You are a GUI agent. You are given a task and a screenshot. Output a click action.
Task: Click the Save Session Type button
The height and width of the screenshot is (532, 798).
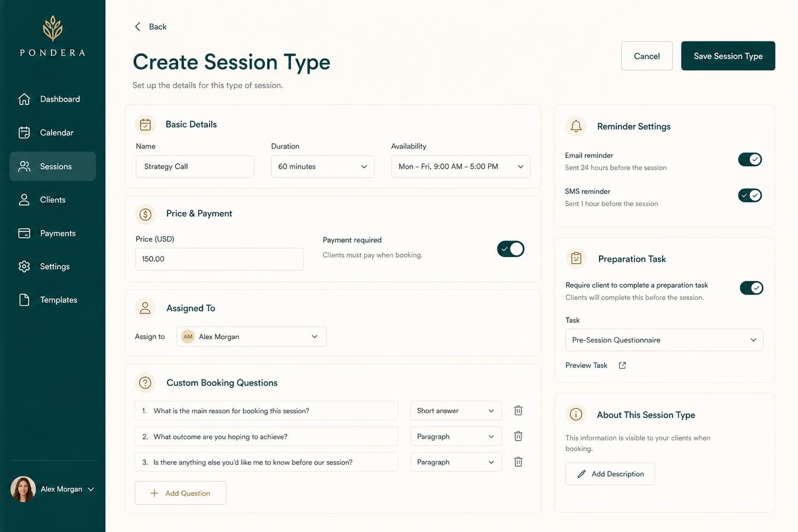tap(728, 56)
